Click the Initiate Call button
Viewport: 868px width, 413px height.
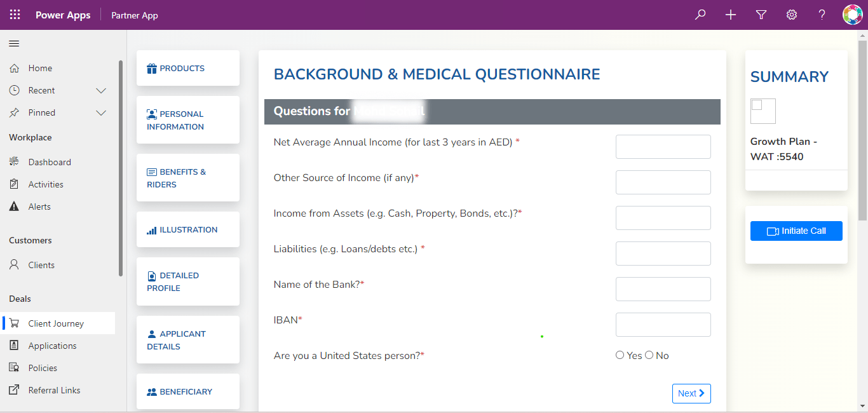point(796,231)
